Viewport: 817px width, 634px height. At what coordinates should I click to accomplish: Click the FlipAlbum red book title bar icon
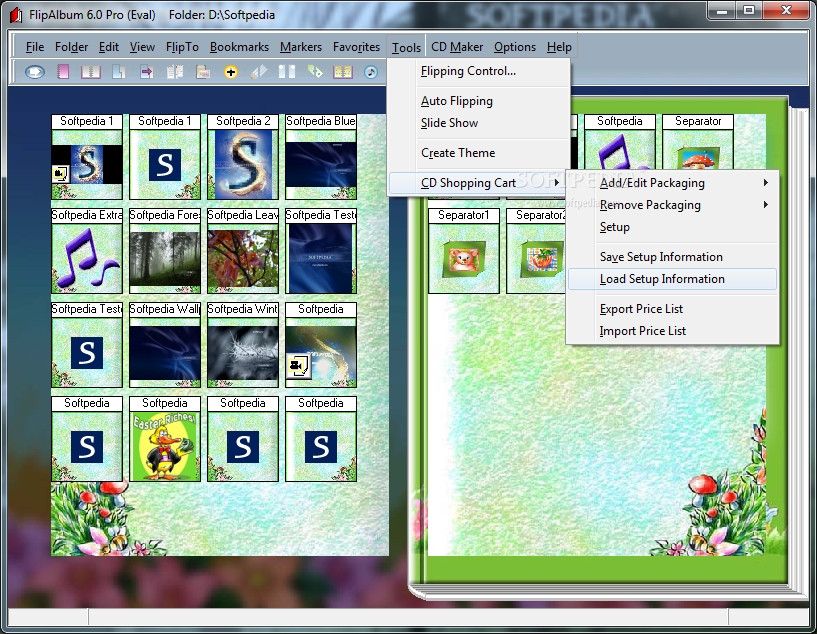point(16,15)
